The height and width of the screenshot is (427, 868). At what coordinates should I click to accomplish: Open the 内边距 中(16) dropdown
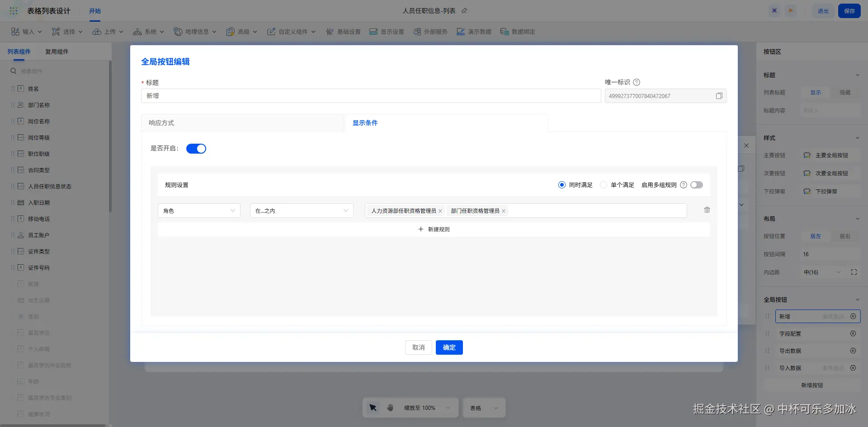click(x=822, y=272)
